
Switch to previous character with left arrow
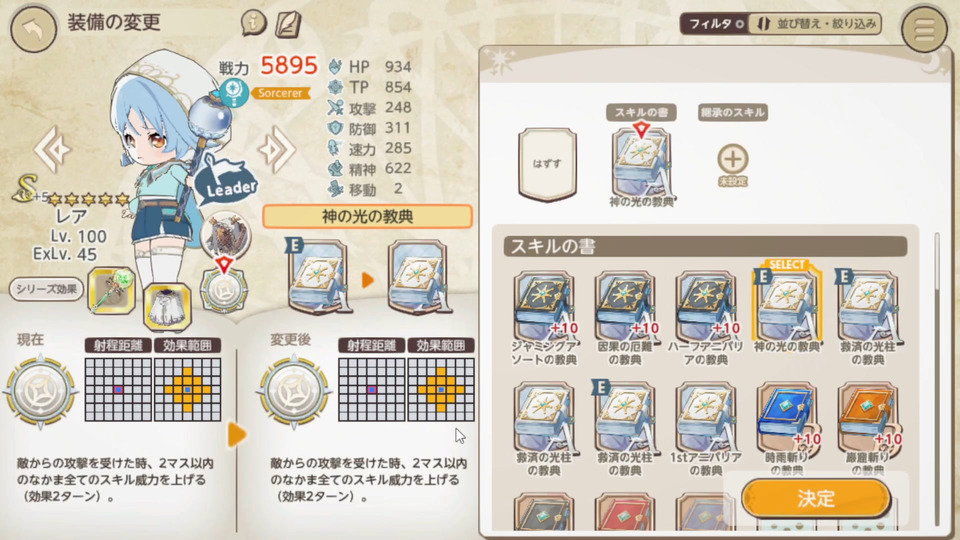(x=52, y=149)
